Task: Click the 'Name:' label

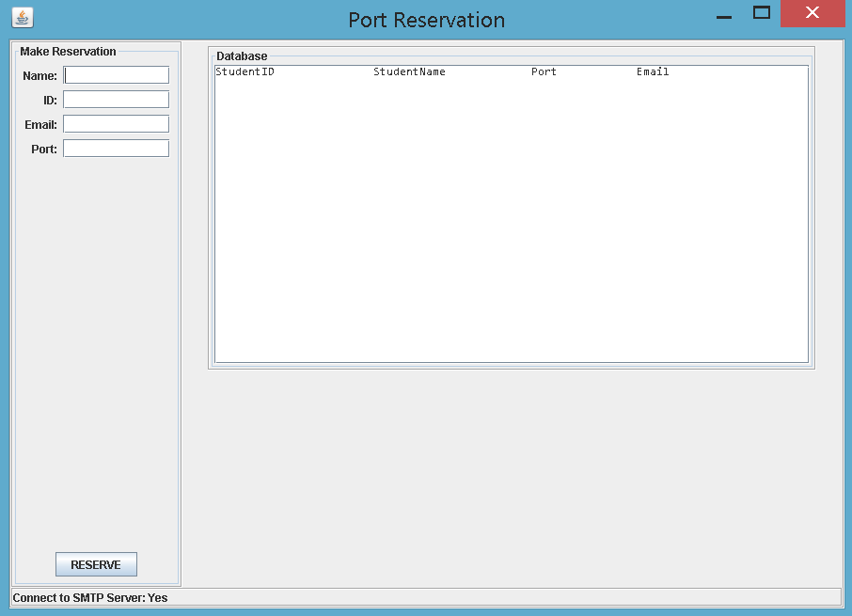Action: tap(39, 76)
